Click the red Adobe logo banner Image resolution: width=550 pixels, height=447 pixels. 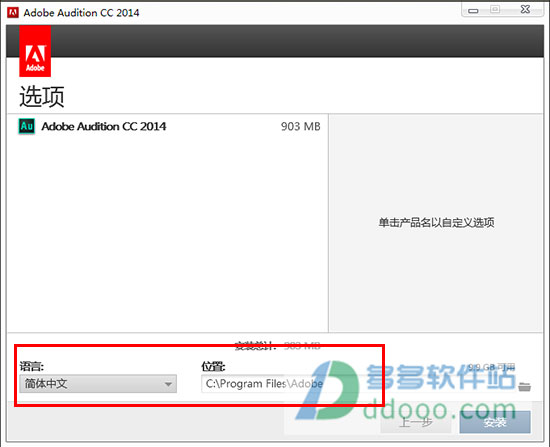point(35,51)
